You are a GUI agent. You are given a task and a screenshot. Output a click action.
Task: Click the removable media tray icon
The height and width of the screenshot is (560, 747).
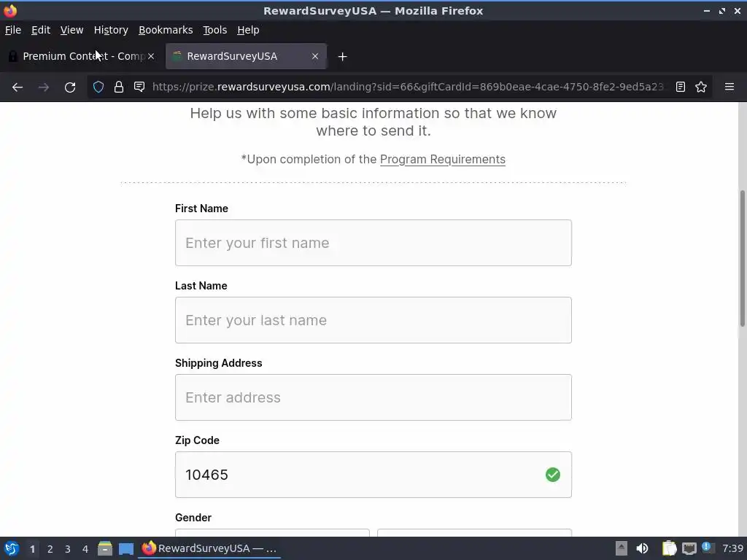[x=622, y=548]
